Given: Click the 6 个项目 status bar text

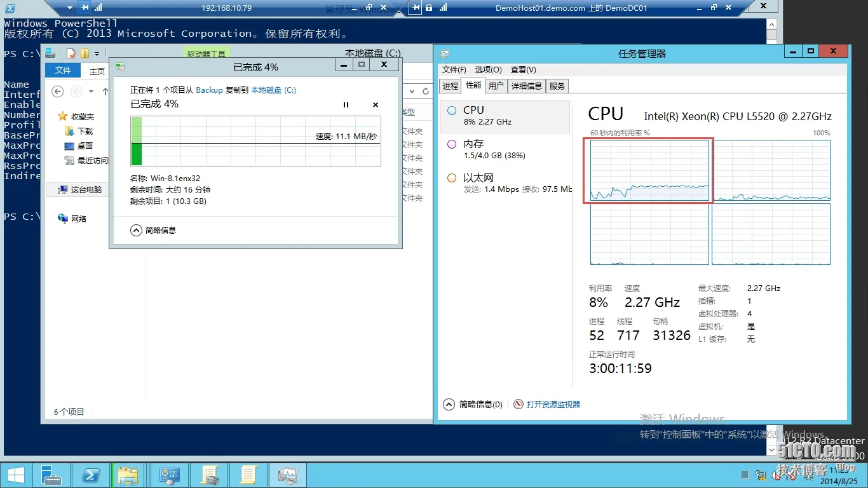Looking at the screenshot, I should tap(69, 412).
